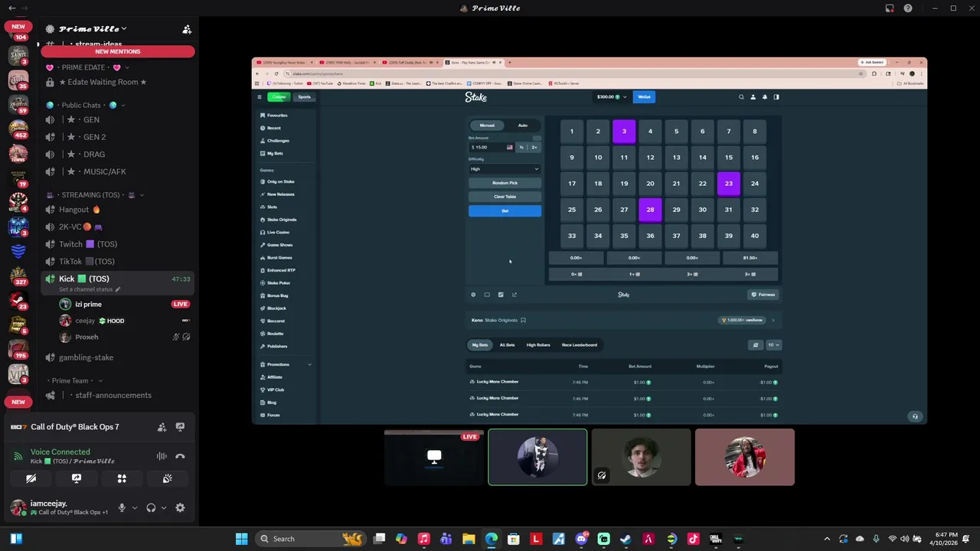Double the bet with the 2× button
Screen dimensions: 980x551
click(x=534, y=147)
